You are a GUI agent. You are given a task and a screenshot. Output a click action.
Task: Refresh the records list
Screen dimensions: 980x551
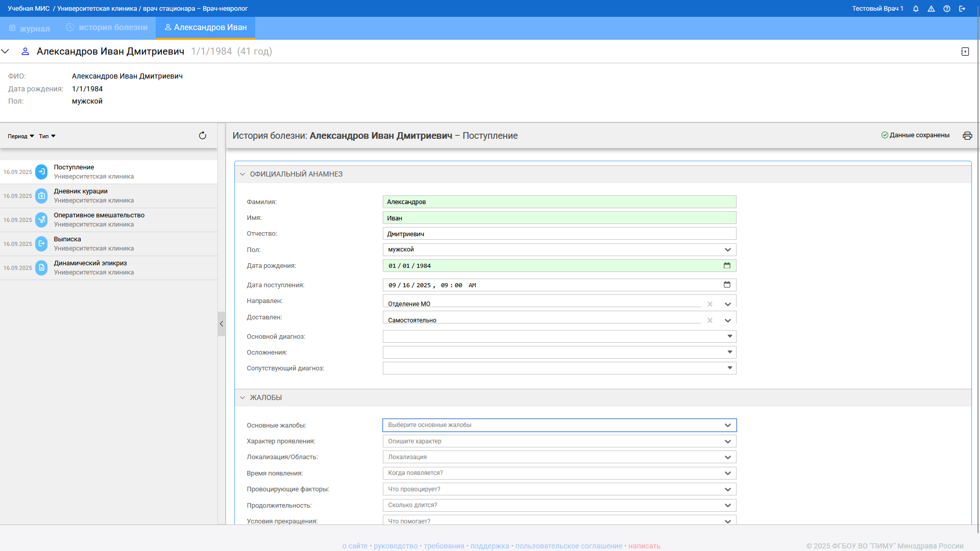(x=203, y=136)
